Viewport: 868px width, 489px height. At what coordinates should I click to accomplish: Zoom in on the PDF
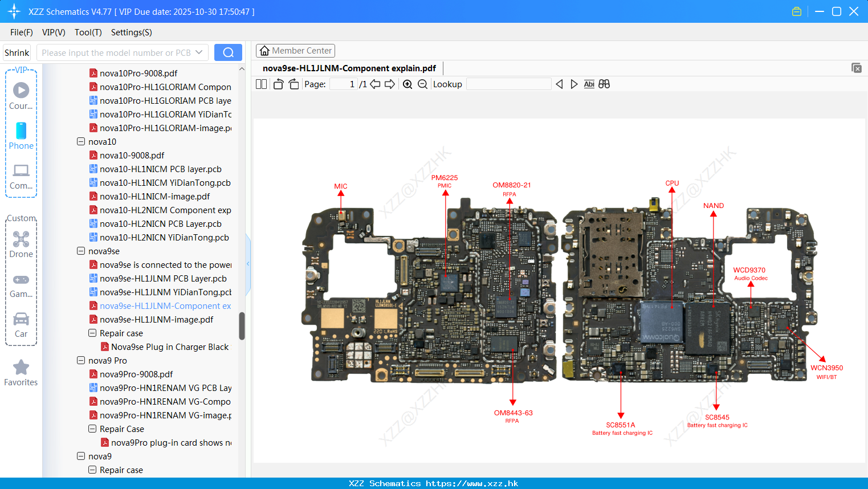(x=407, y=84)
